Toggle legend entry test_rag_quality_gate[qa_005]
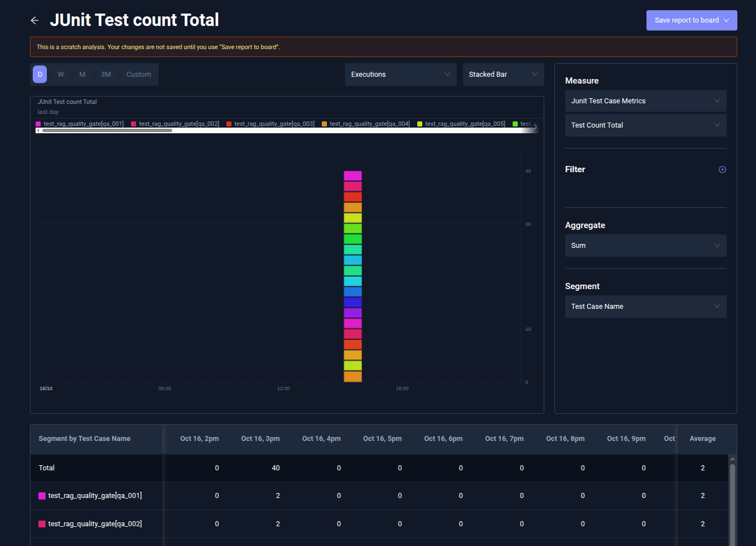This screenshot has height=546, width=756. tap(461, 124)
